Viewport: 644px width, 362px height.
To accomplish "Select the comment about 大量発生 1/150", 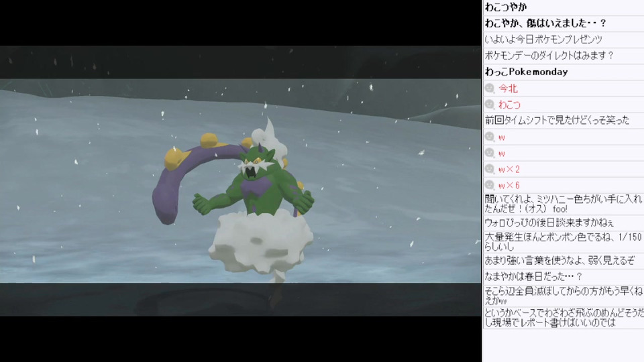I will (563, 242).
